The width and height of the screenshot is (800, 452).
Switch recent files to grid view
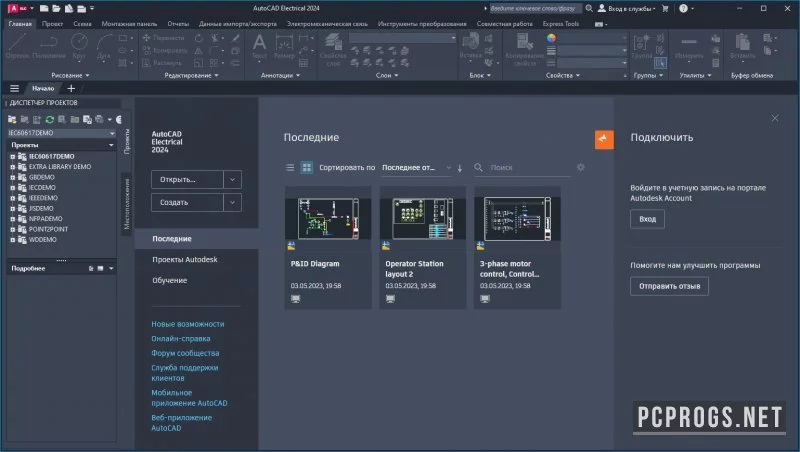(x=307, y=167)
